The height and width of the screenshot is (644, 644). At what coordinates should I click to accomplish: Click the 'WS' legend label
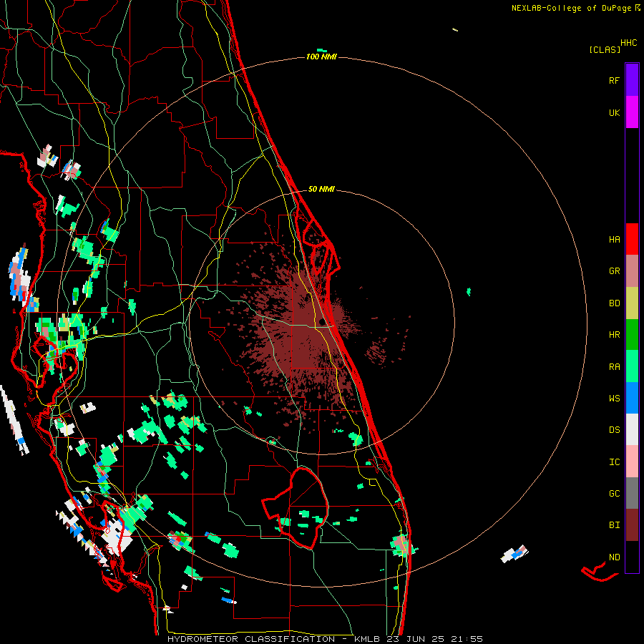point(614,399)
